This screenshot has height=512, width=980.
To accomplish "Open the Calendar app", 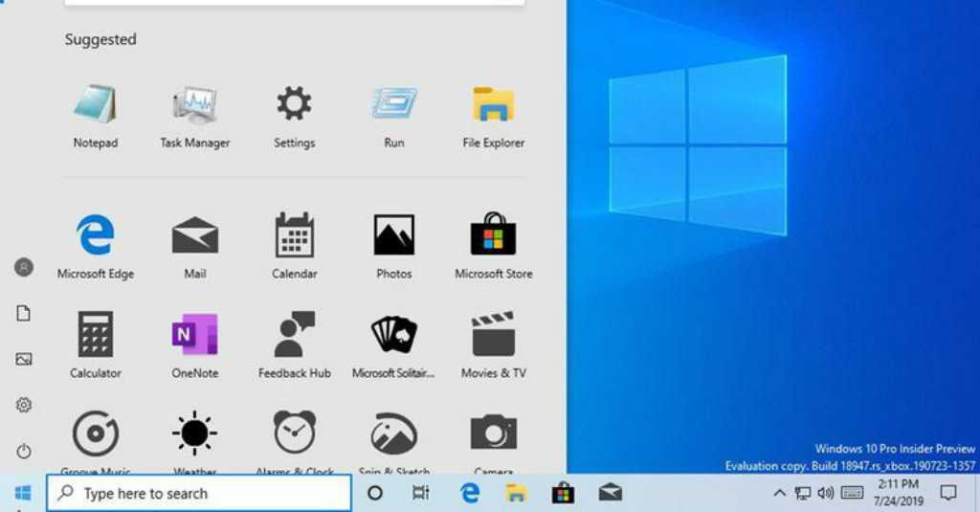I will [295, 247].
